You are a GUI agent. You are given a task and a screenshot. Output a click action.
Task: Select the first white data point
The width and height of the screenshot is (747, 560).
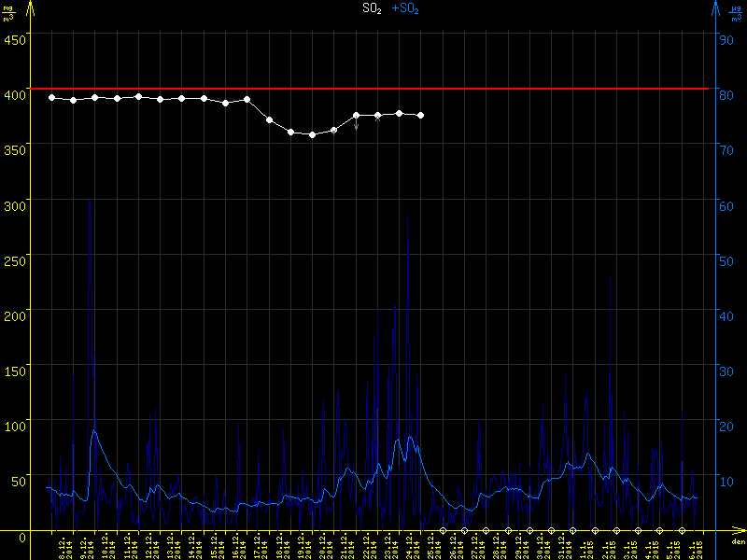pos(52,97)
